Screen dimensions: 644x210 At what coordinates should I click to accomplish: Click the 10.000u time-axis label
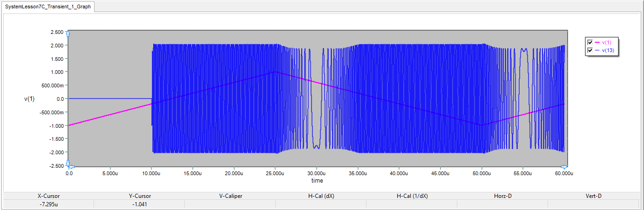coord(151,173)
